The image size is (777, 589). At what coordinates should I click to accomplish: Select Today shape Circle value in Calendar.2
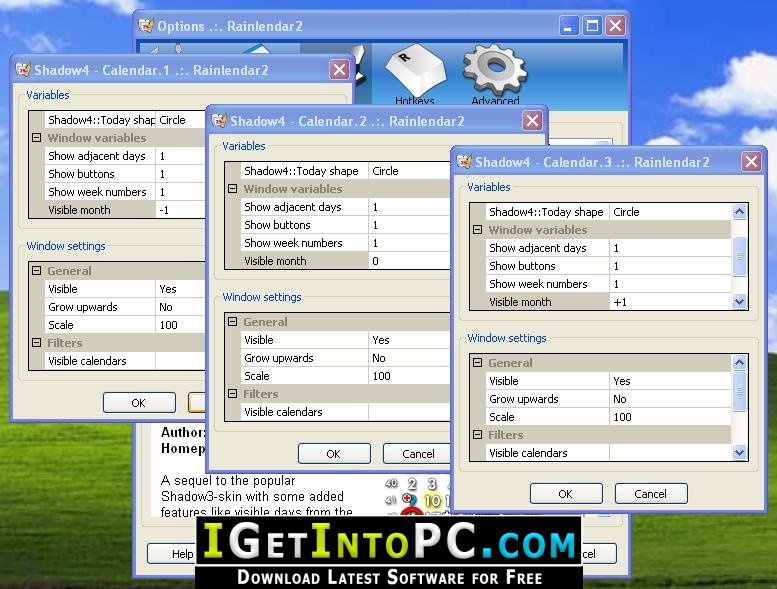(x=409, y=170)
